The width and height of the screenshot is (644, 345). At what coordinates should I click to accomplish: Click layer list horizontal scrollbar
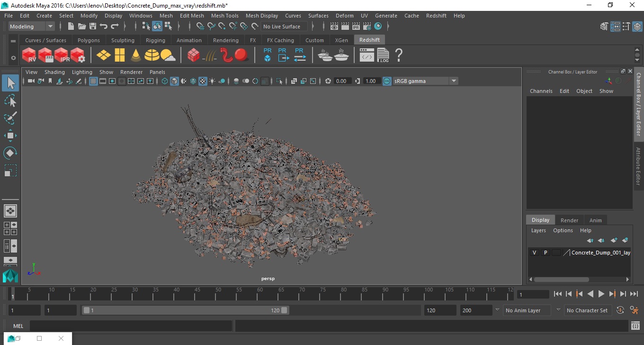pyautogui.click(x=562, y=280)
